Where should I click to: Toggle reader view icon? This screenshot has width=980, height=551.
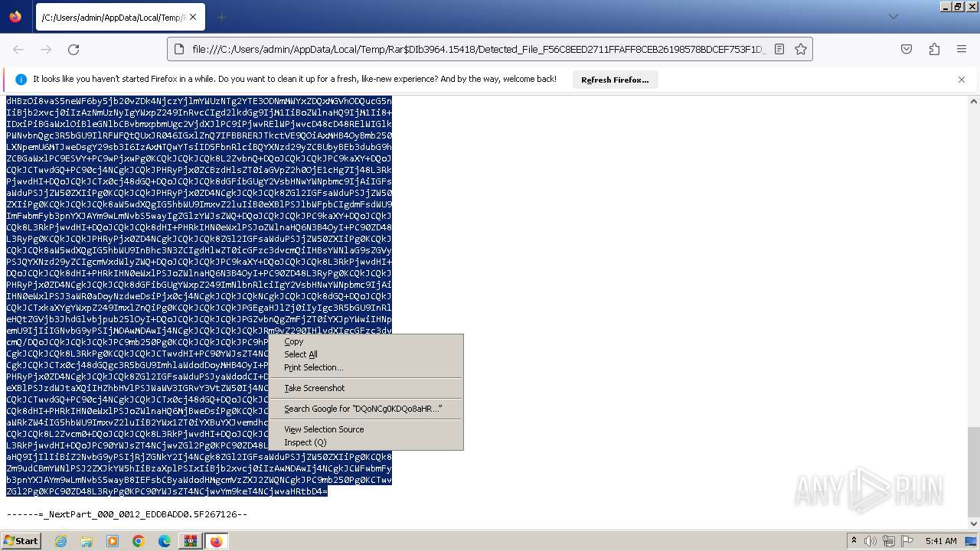pos(779,49)
